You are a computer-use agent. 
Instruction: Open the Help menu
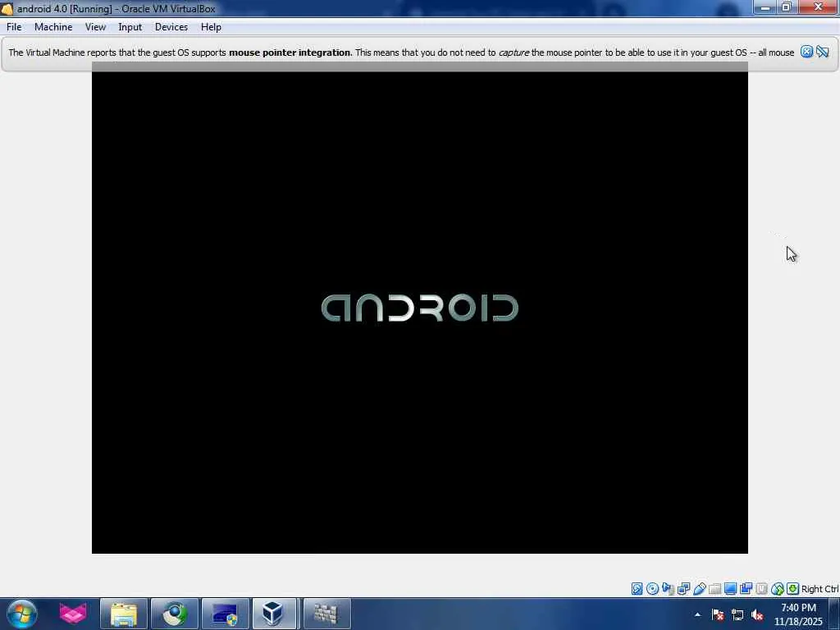pyautogui.click(x=211, y=27)
